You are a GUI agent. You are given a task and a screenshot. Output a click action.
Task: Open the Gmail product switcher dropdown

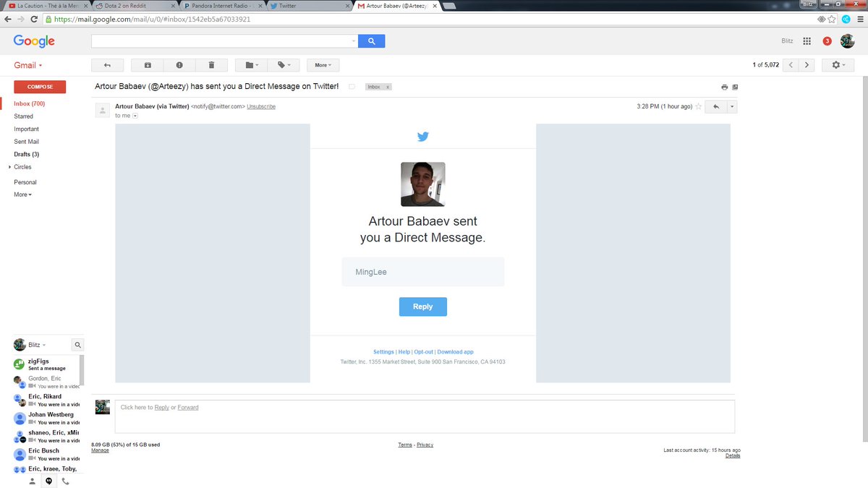click(28, 65)
